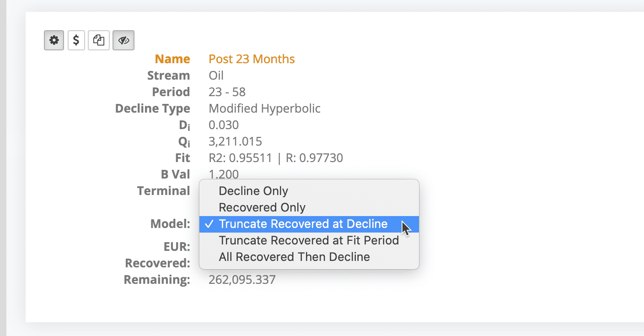Click the duplicate copy icon

[99, 40]
